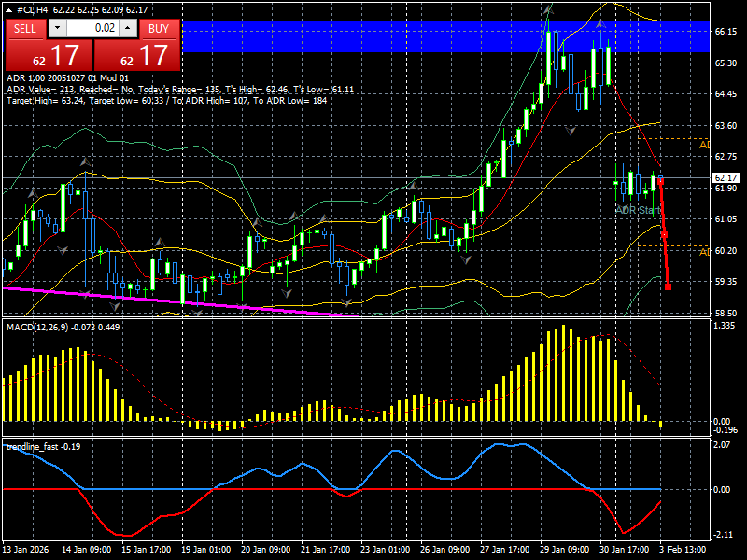This screenshot has height=560, width=747.
Task: Click the "Target High= 63.24" text
Action: pos(46,101)
